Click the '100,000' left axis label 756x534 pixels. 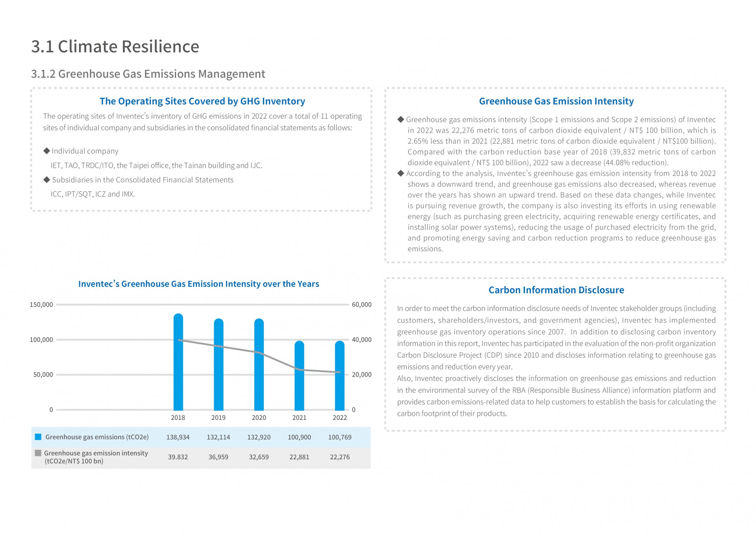(x=41, y=340)
